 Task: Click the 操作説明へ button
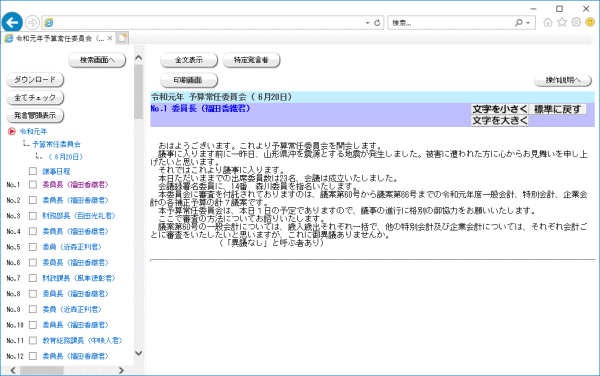[x=562, y=80]
